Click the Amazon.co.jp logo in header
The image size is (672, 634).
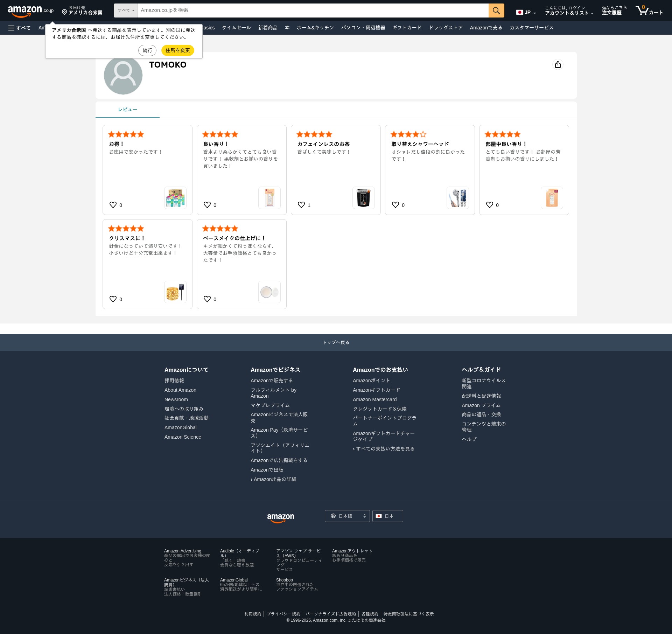pyautogui.click(x=30, y=11)
